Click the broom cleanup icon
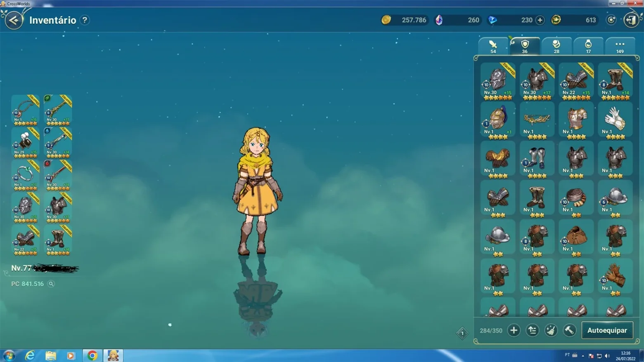This screenshot has width=644, height=362. coord(551,330)
